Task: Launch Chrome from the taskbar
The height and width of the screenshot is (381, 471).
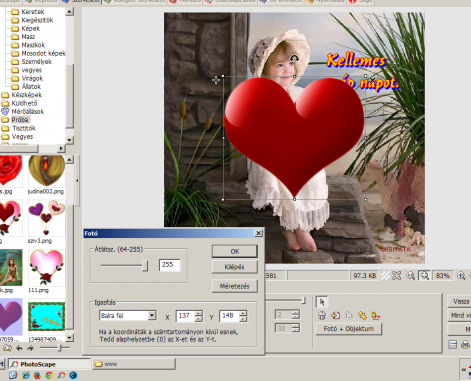Action: (x=49, y=375)
